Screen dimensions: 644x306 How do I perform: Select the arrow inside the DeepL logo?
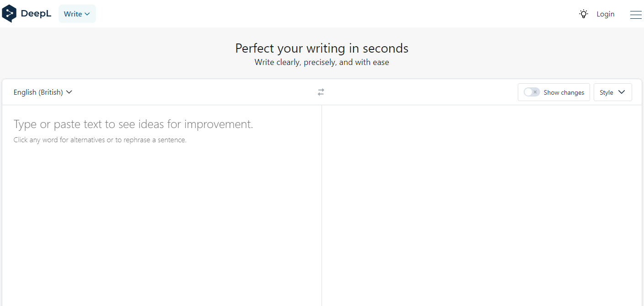[10, 13]
